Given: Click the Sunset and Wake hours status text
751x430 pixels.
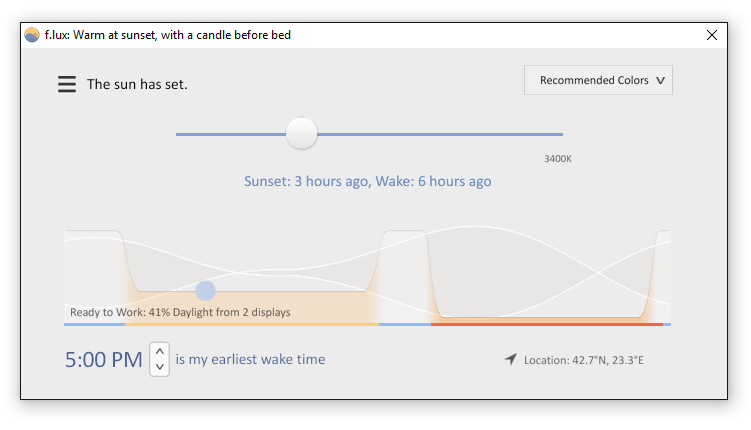Looking at the screenshot, I should [x=368, y=181].
